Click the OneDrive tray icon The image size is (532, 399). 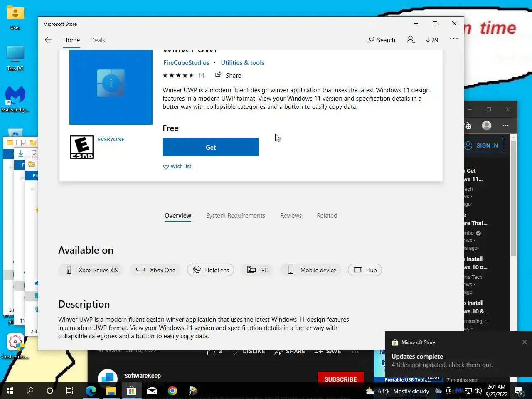coord(438,391)
